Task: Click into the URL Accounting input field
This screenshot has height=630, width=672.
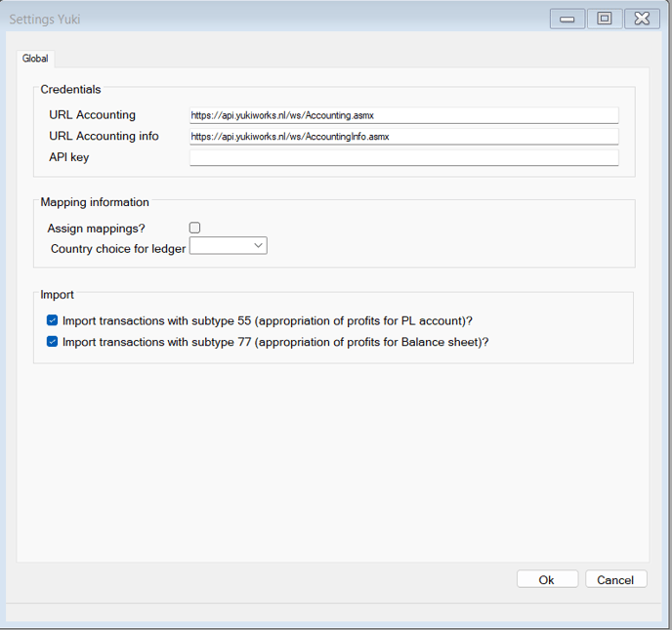Action: pyautogui.click(x=403, y=115)
